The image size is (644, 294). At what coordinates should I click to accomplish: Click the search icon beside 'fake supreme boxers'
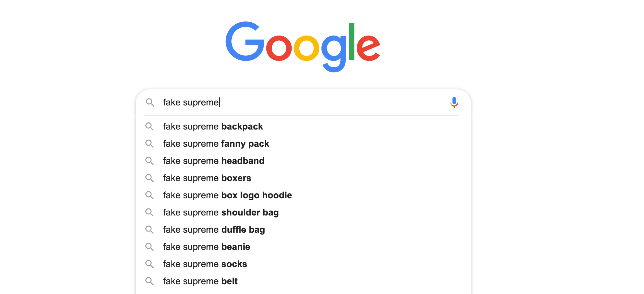click(150, 178)
